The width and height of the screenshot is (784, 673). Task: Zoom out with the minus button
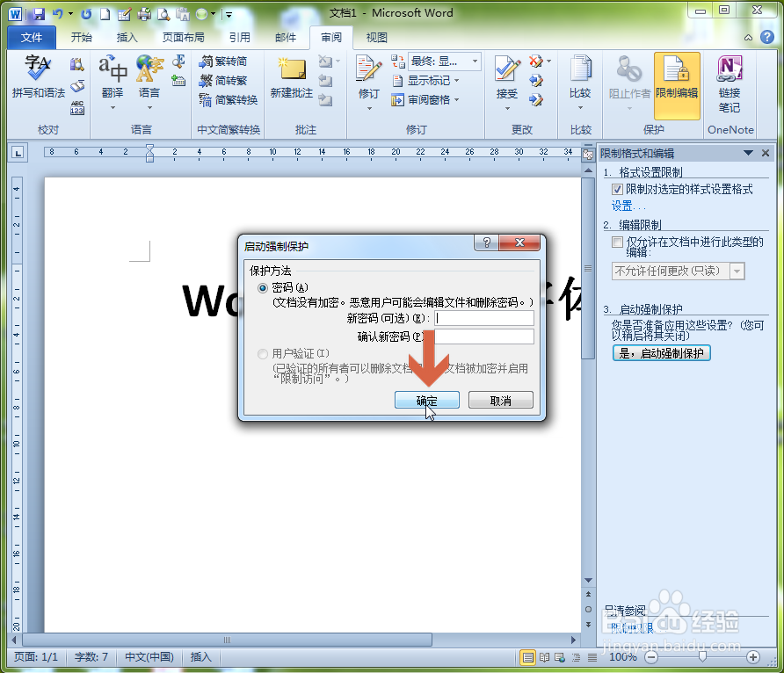pos(651,657)
